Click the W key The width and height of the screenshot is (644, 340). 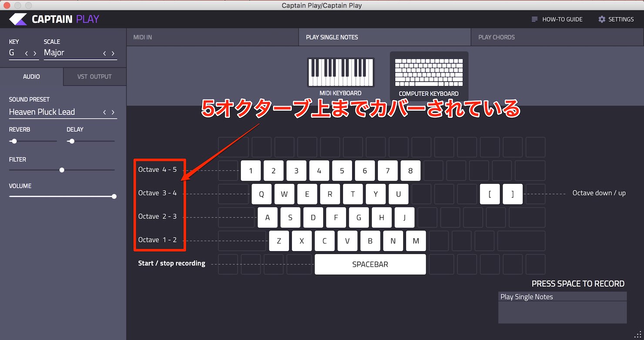284,194
